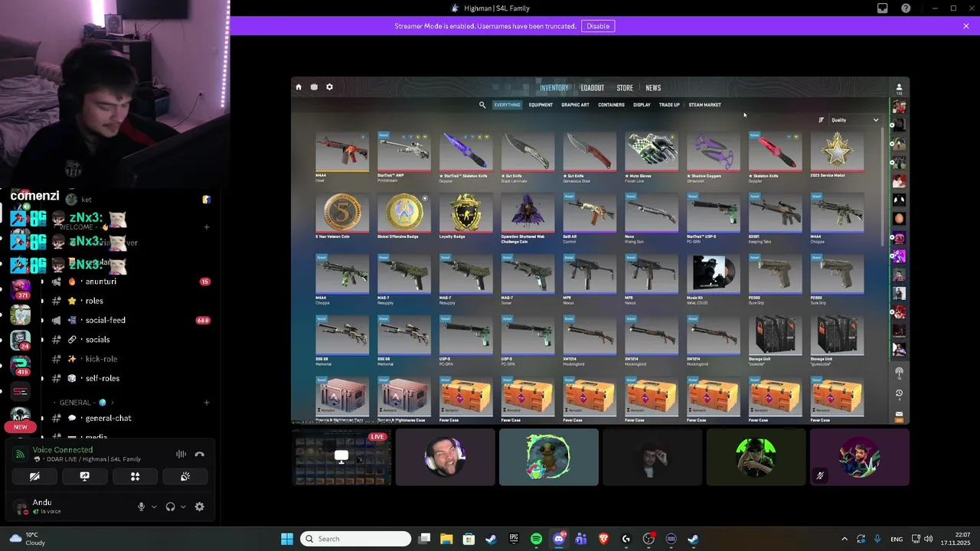The height and width of the screenshot is (551, 980).
Task: Click the inventory search magnifier icon
Action: [x=482, y=105]
